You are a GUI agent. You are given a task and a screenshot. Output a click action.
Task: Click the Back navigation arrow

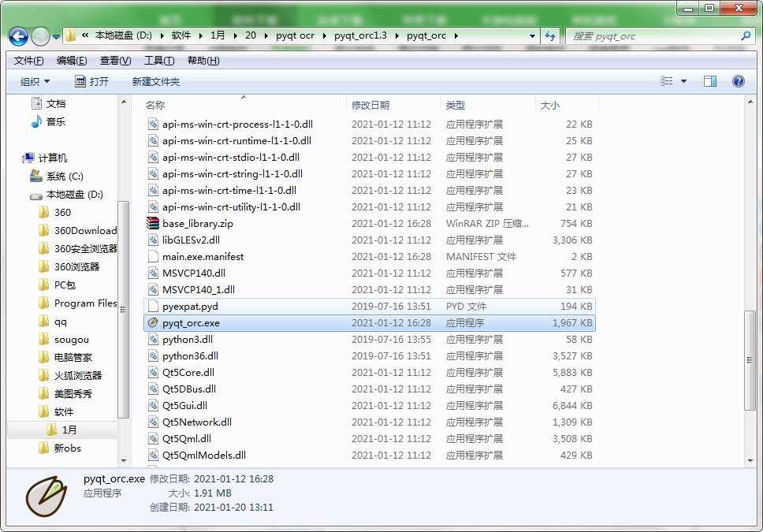(18, 36)
